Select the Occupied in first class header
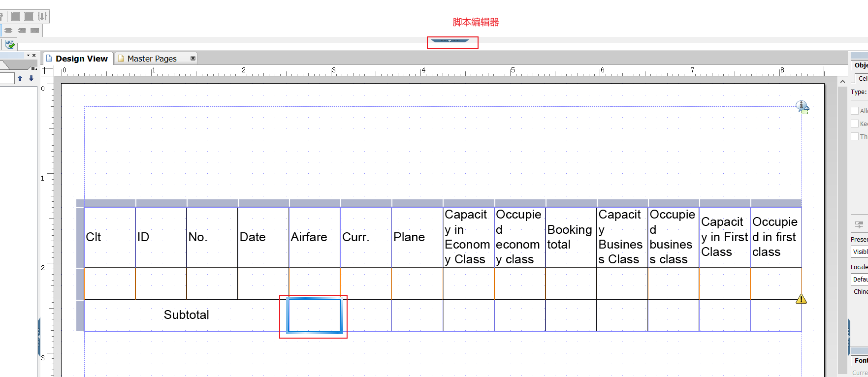Viewport: 868px width, 377px height. pyautogui.click(x=776, y=237)
